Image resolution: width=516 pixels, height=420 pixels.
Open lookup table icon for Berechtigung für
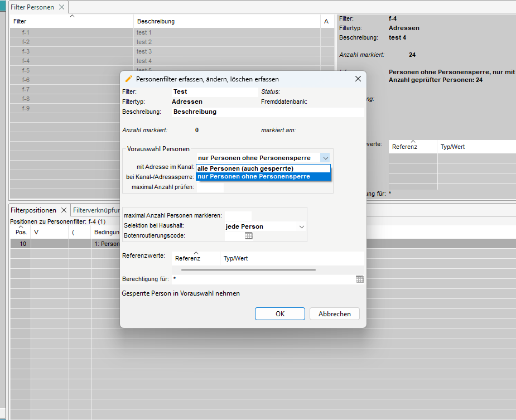[x=360, y=279]
